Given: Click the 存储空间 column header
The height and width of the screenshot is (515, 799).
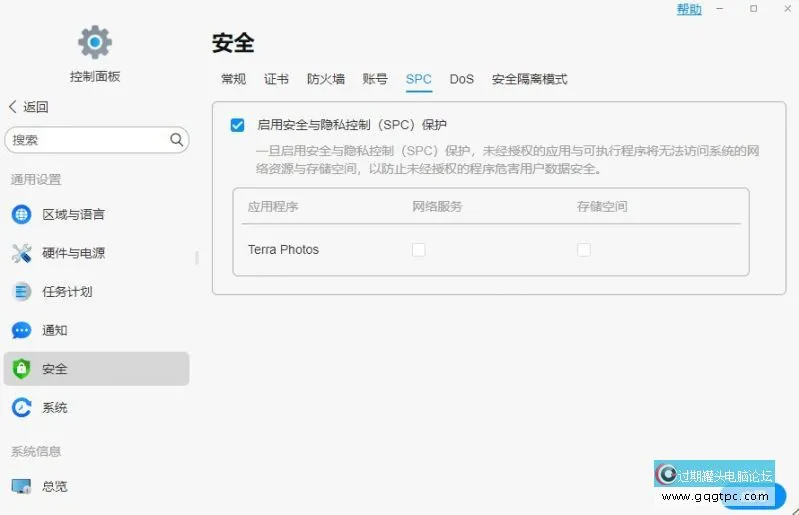Looking at the screenshot, I should 602,206.
